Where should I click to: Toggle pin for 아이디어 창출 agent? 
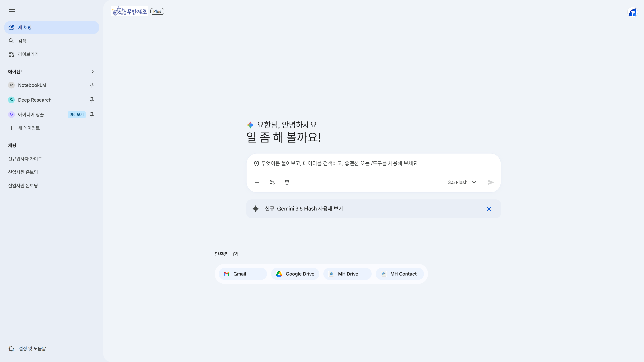92,115
